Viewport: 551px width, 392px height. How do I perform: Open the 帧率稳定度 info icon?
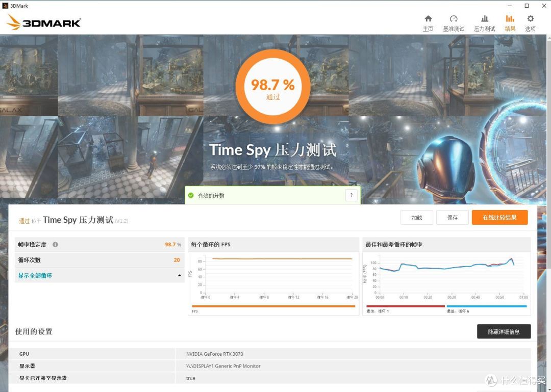pos(55,244)
